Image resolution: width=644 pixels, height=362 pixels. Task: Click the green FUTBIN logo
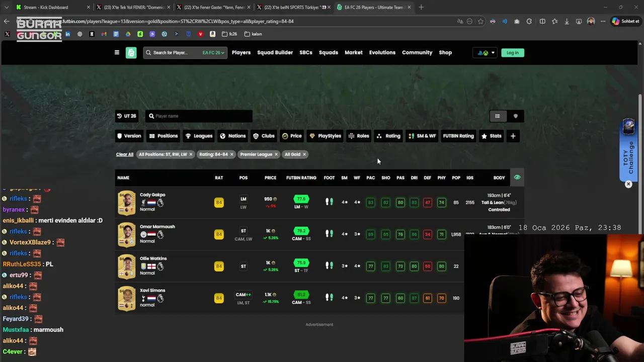[131, 52]
